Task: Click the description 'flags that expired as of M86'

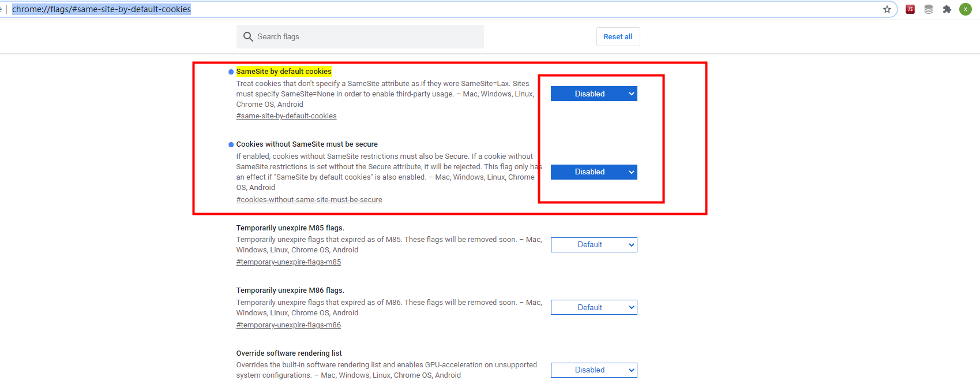Action: pos(389,308)
